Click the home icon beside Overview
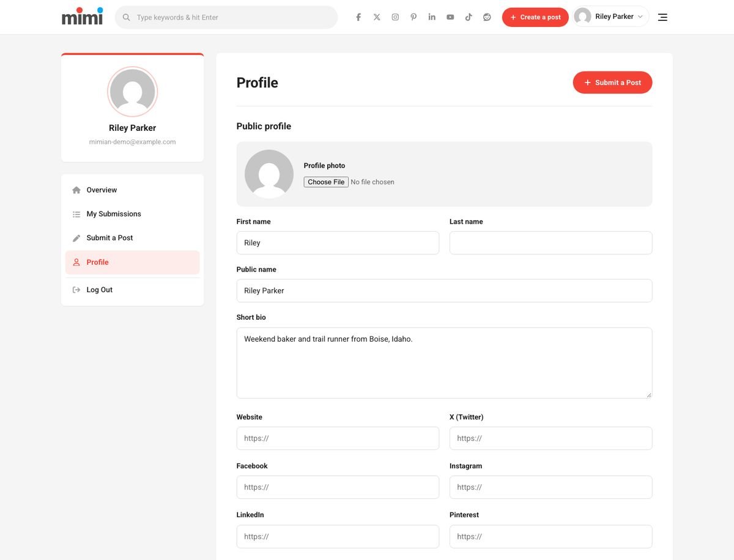 coord(76,190)
